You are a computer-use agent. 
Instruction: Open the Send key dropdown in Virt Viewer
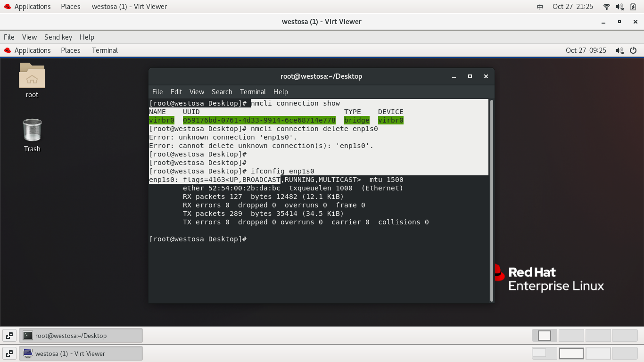[58, 37]
